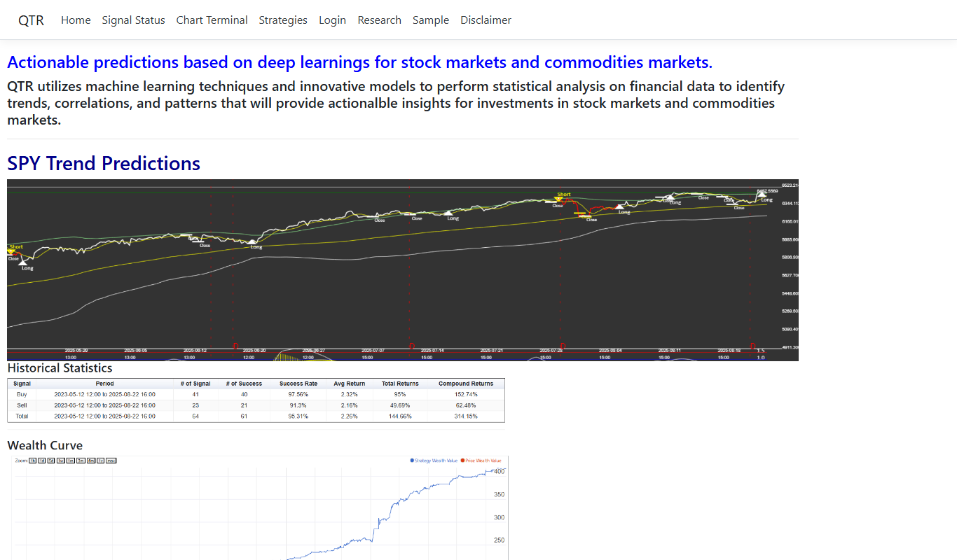This screenshot has width=957, height=560.
Task: Click the blue 'Actionable predictions' headline
Action: pos(359,62)
